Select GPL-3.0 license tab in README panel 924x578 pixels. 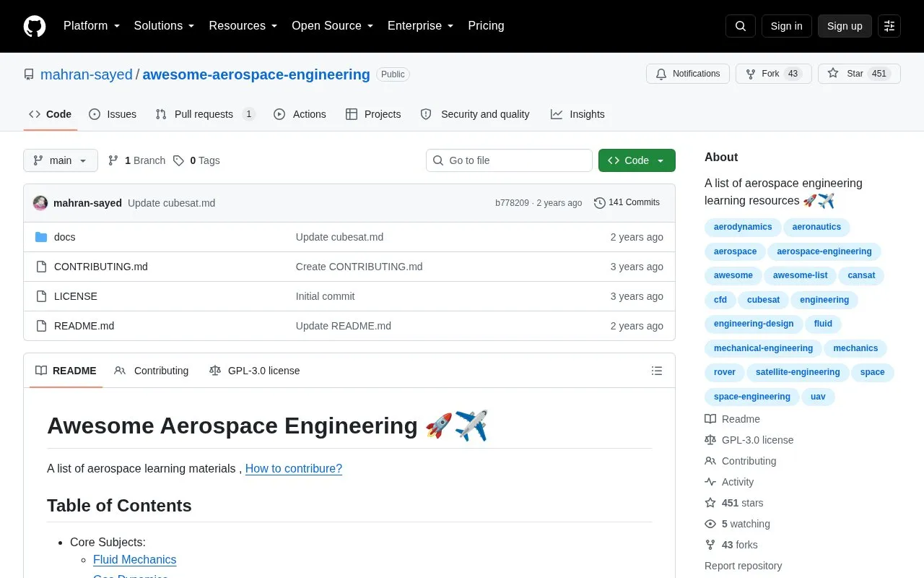254,371
